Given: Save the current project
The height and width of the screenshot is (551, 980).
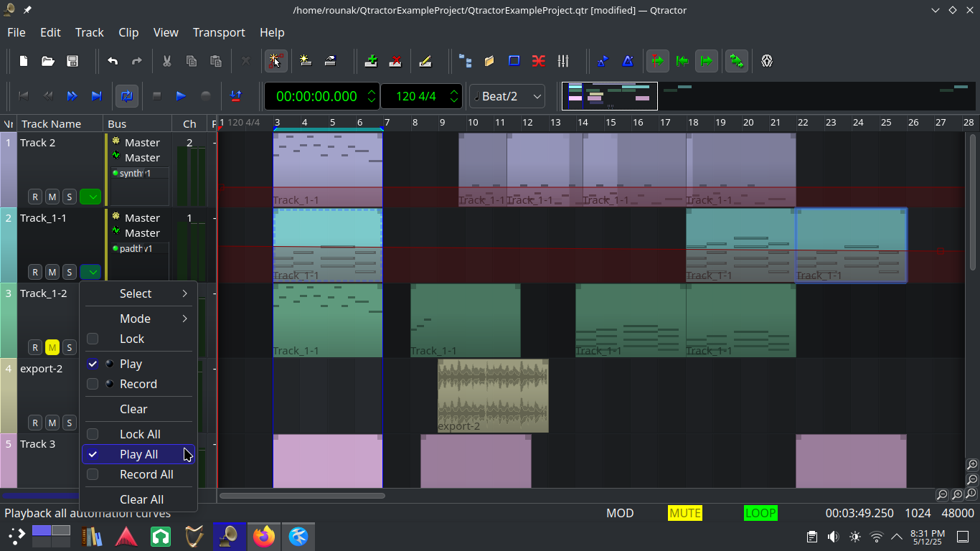Looking at the screenshot, I should [72, 61].
